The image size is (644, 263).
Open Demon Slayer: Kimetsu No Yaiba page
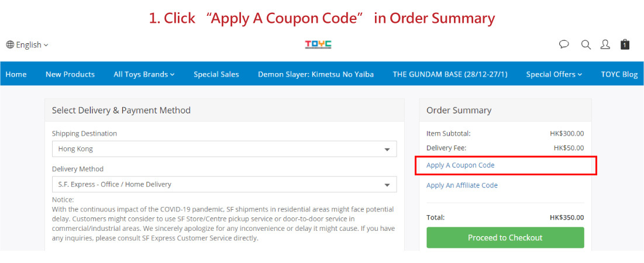[x=316, y=74]
